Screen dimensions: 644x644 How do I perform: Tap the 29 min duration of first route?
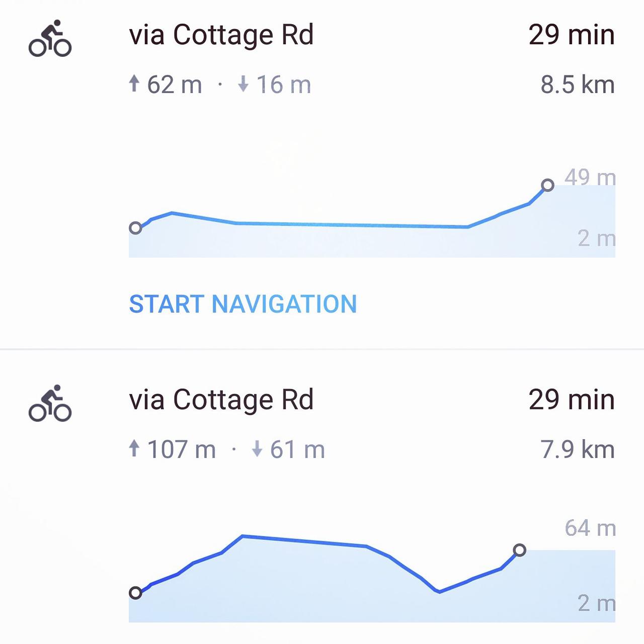click(x=572, y=35)
